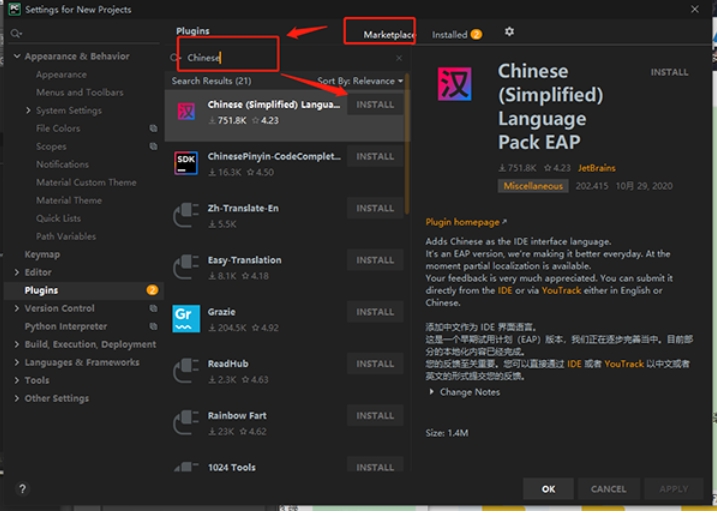Viewport: 717px width, 516px height.
Task: Expand the Change Notes section
Action: [431, 392]
